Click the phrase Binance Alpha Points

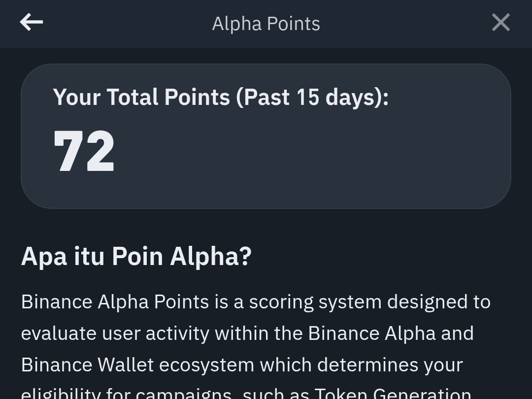pos(115,301)
